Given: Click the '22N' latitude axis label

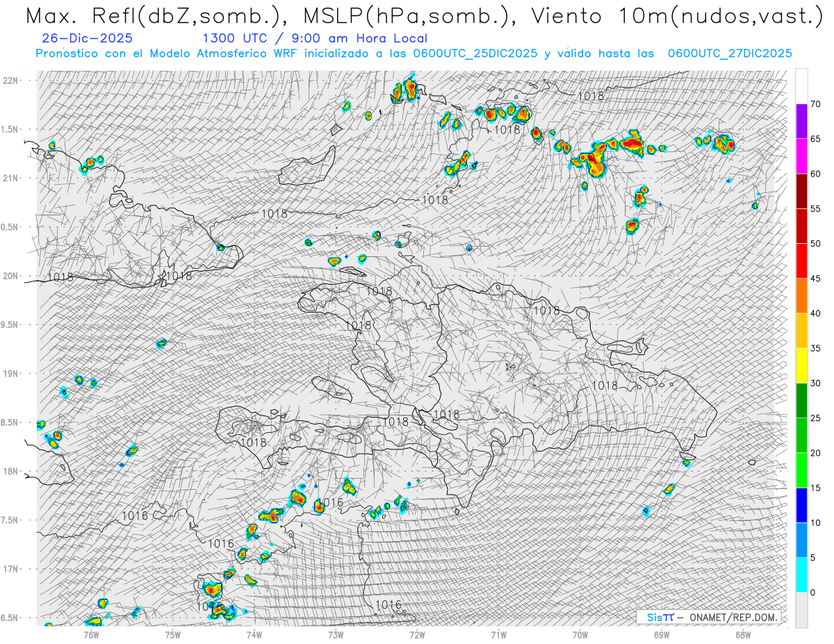Looking at the screenshot, I should 12,81.
